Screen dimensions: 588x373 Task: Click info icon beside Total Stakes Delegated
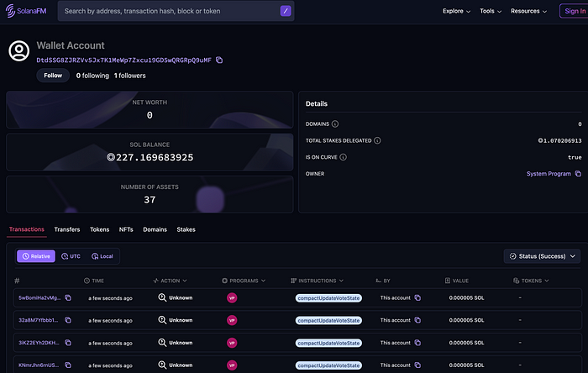(x=377, y=140)
